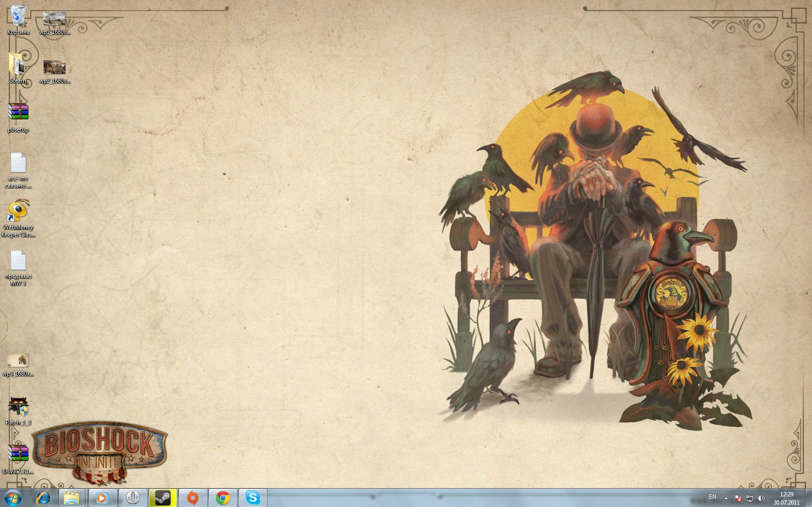Select the wp1_1680x image thumbnail

tap(54, 20)
